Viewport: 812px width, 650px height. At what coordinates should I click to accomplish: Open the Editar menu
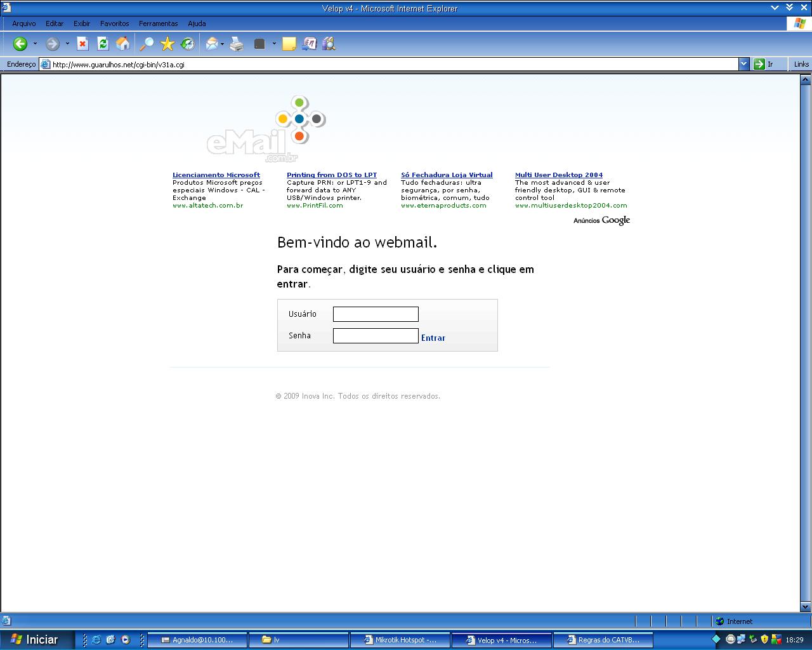[55, 23]
